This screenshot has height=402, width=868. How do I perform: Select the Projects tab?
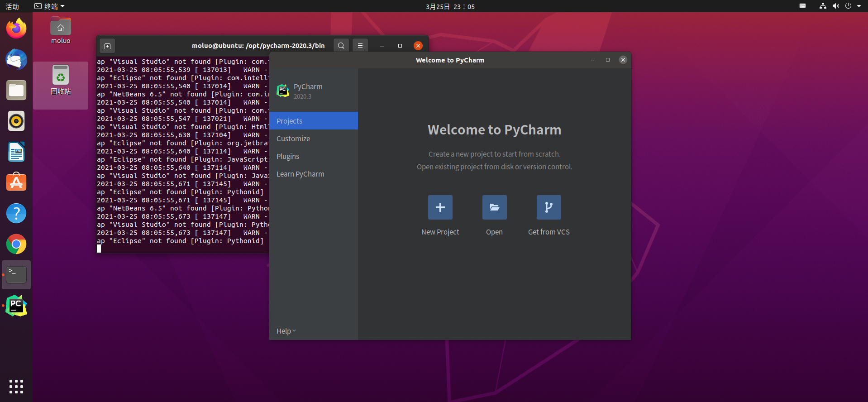314,121
